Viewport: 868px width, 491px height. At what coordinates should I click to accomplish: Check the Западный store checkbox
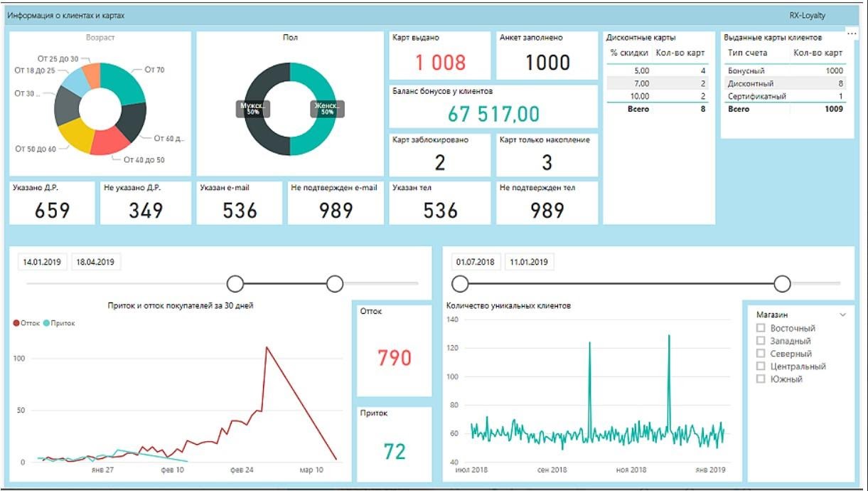(x=761, y=341)
